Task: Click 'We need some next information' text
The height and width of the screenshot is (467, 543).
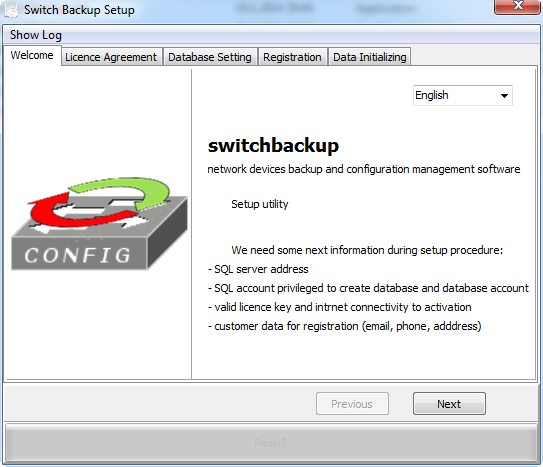Action: pos(367,250)
